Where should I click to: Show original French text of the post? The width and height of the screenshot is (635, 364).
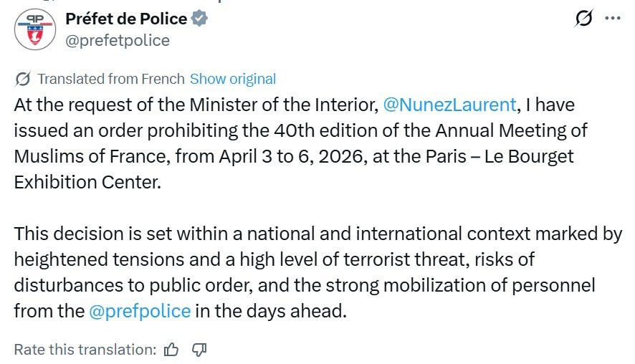233,79
